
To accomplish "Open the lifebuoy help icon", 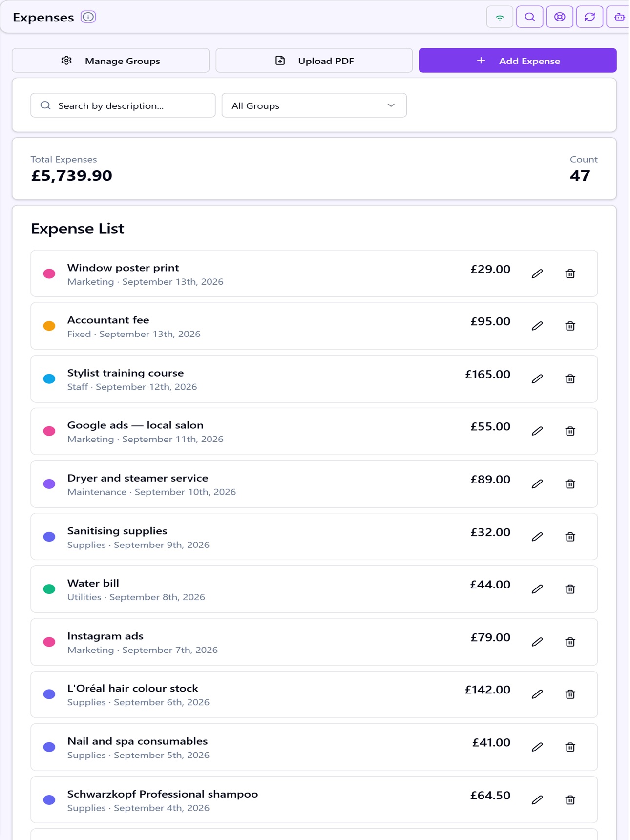I will tap(560, 17).
